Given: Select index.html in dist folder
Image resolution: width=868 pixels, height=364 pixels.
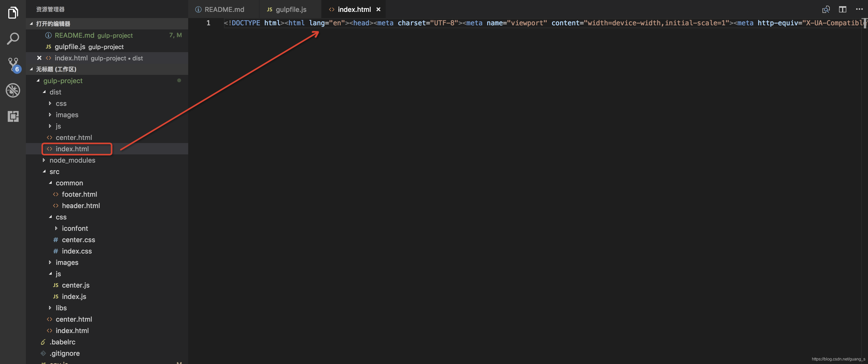Looking at the screenshot, I should [x=107, y=149].
